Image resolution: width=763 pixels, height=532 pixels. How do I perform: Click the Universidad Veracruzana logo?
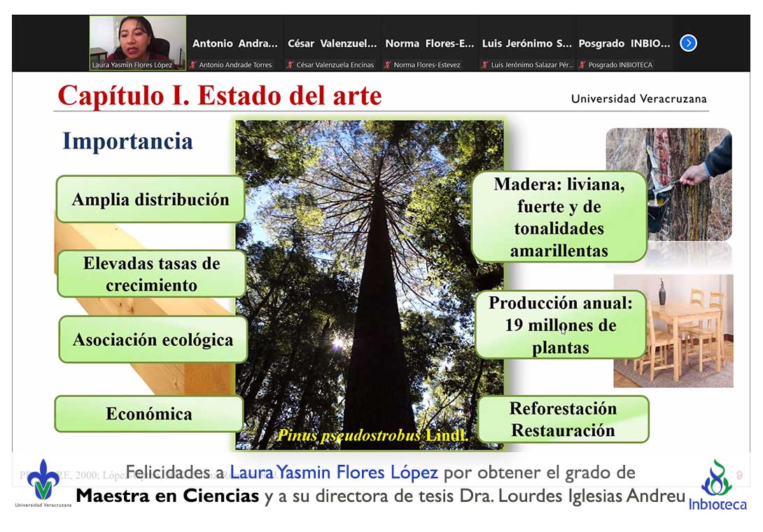[x=43, y=483]
